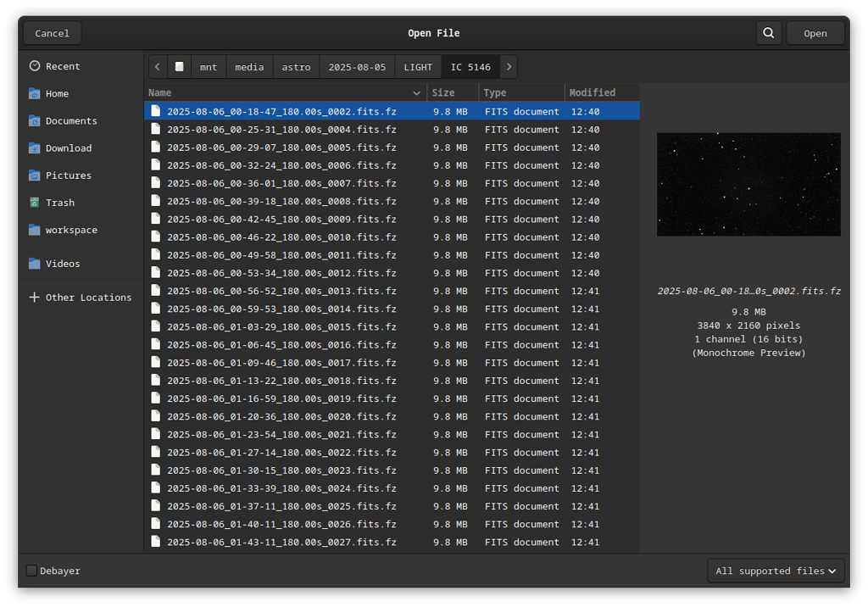Enable the Debayer checkbox
The image size is (868, 607).
pyautogui.click(x=31, y=571)
